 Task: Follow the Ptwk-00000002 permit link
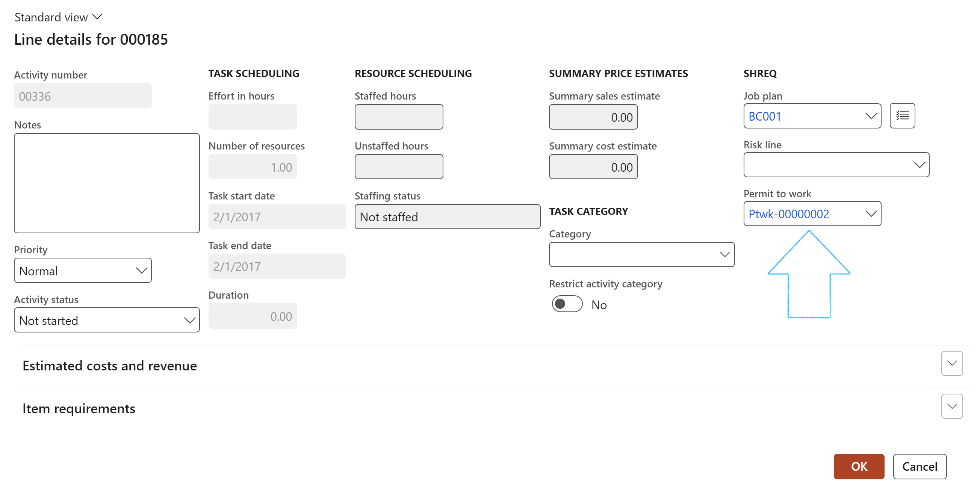pyautogui.click(x=788, y=214)
